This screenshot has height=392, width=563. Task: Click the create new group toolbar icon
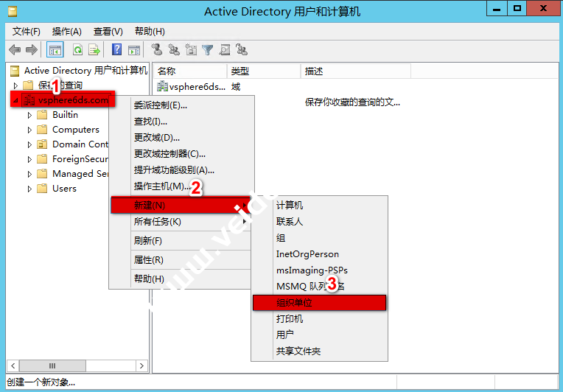[x=174, y=49]
